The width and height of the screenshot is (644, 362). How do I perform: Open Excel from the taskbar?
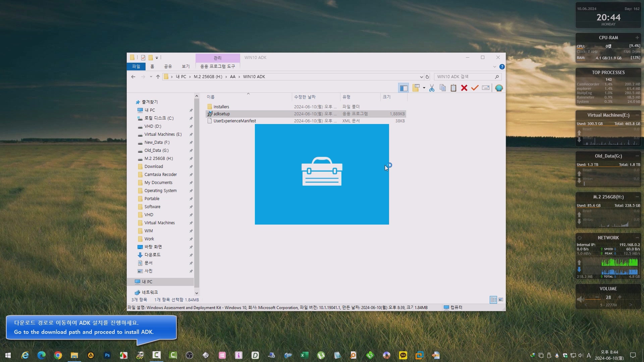pyautogui.click(x=305, y=355)
